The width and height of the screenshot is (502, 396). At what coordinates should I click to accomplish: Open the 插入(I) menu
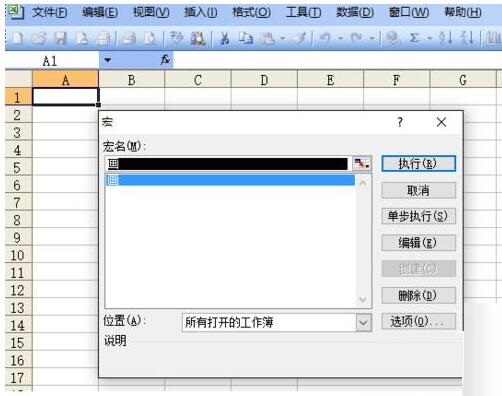pos(201,13)
